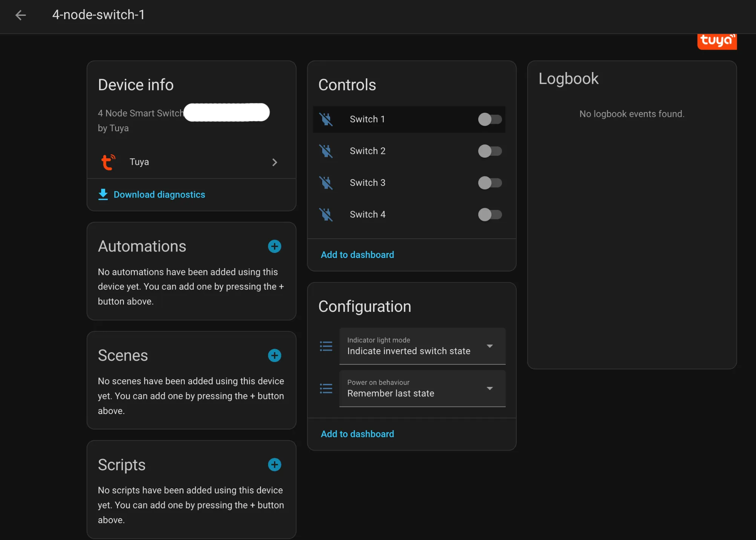Open Indicator light mode dropdown

(x=422, y=346)
